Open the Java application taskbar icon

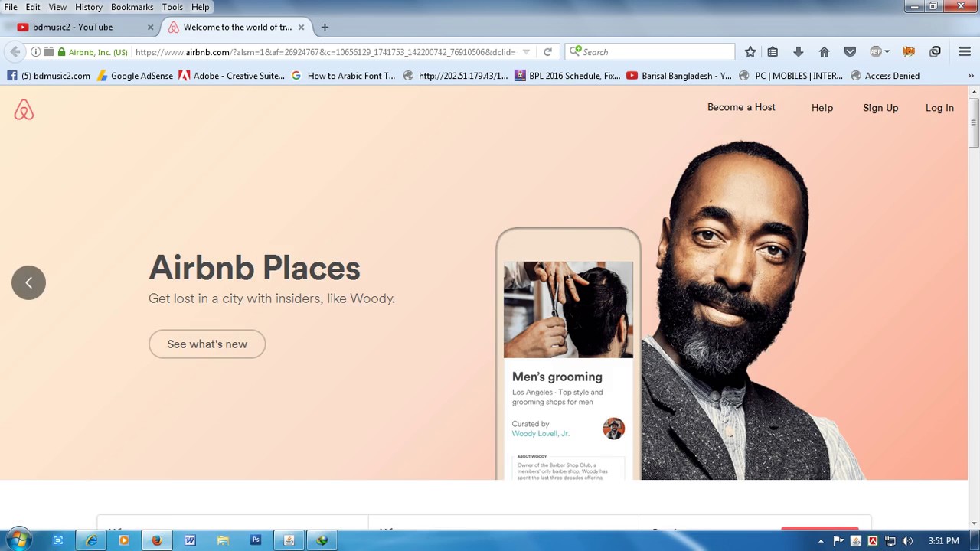click(x=289, y=540)
